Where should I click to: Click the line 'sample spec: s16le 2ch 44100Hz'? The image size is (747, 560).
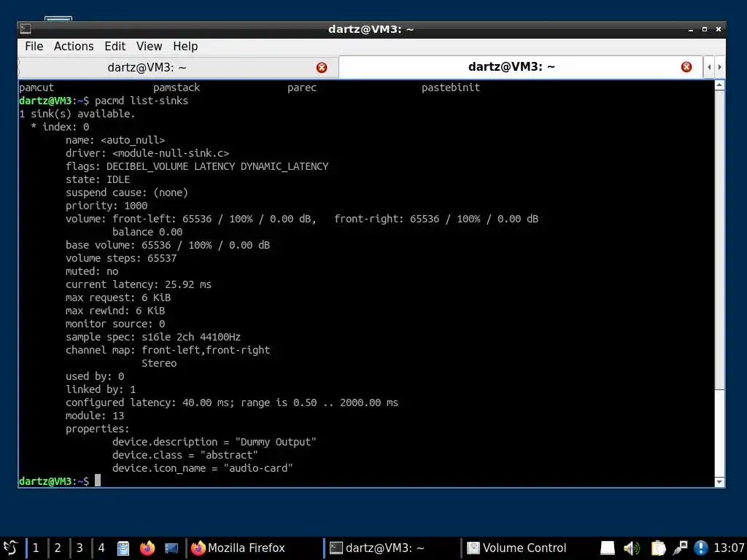pyautogui.click(x=153, y=337)
